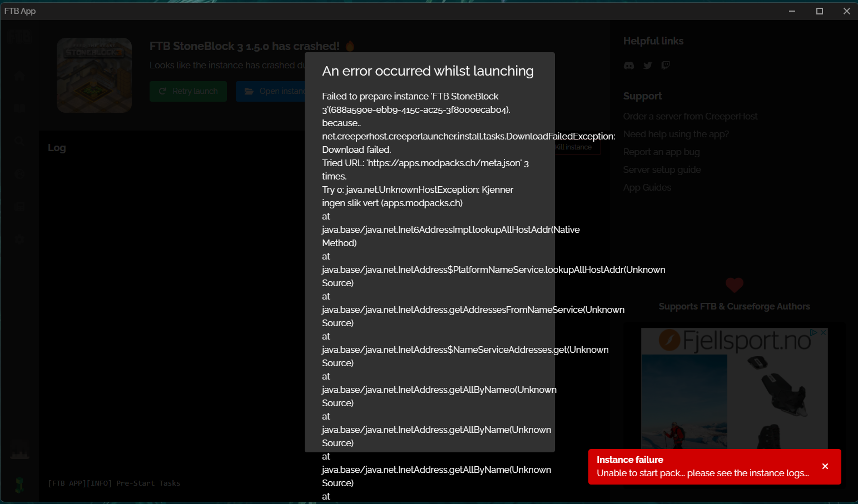Open the Discord icon under Helpful links

coord(629,65)
